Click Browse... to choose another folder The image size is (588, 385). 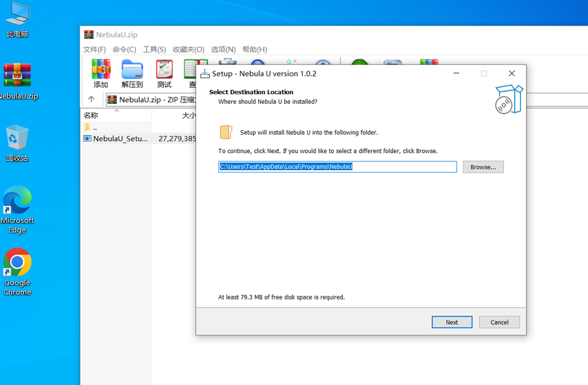point(483,167)
